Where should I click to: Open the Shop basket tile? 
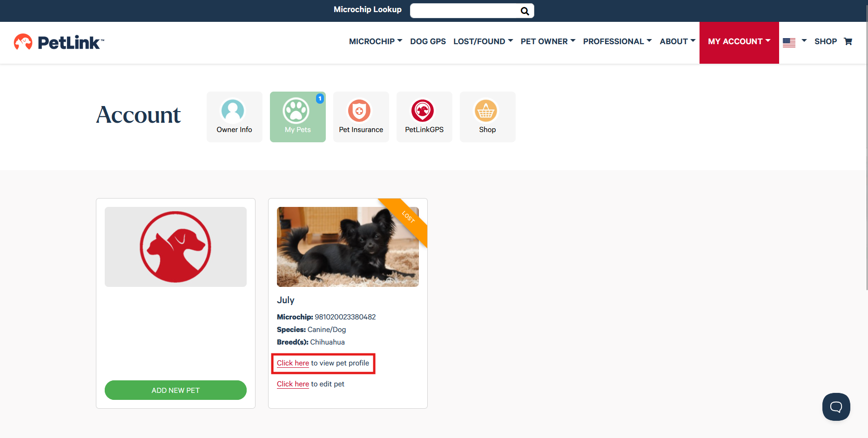(487, 117)
